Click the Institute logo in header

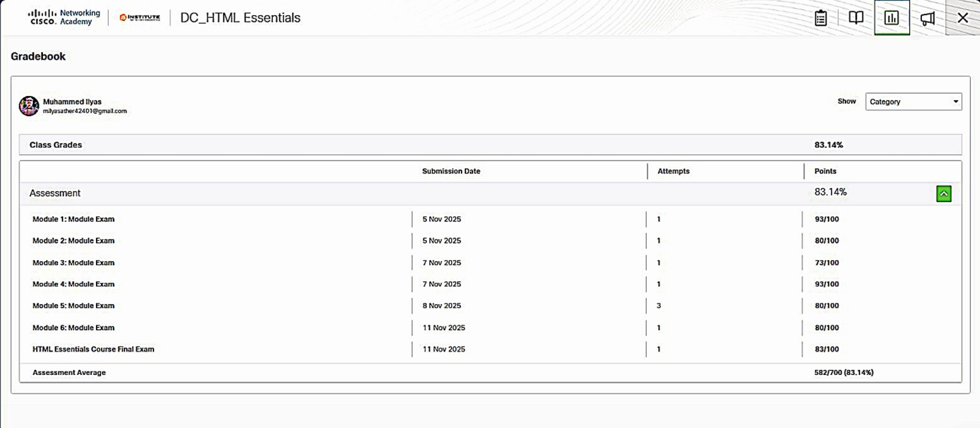140,18
